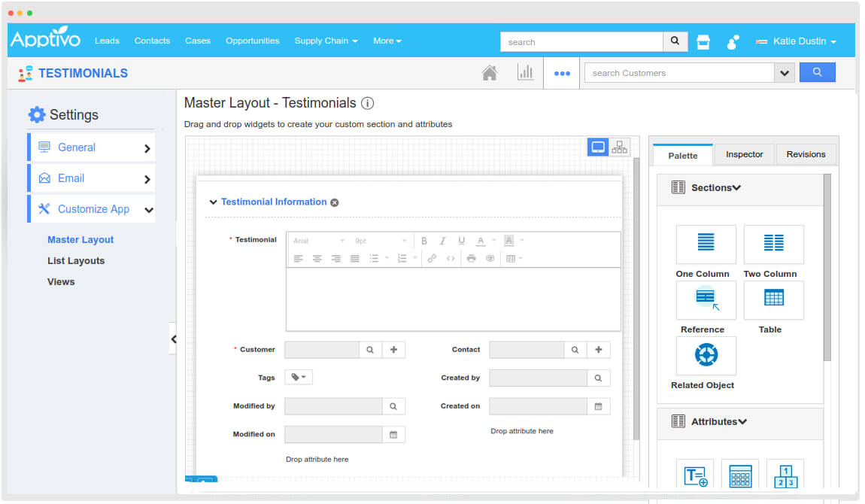Screen dimensions: 865x504
Task: Click the Apptivo app store icon in header
Action: (703, 41)
